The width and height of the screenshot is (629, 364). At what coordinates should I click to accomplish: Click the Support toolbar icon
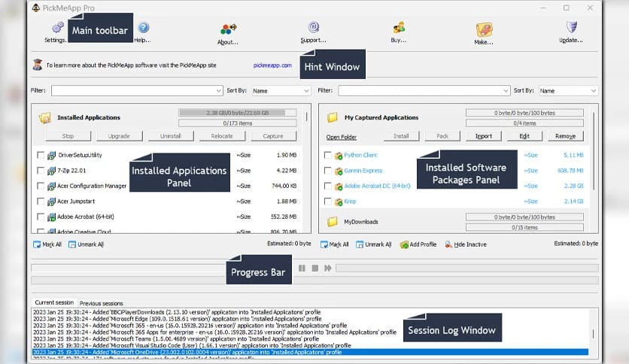coord(314,29)
